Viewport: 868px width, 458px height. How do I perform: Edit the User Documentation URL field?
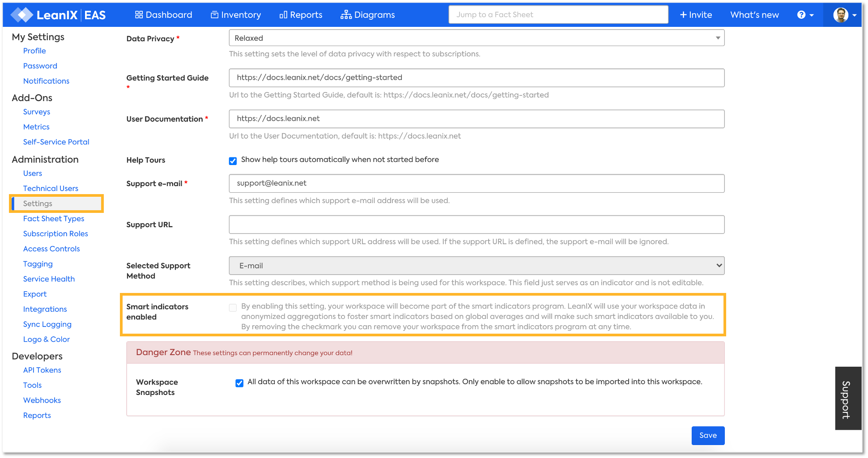pyautogui.click(x=477, y=119)
